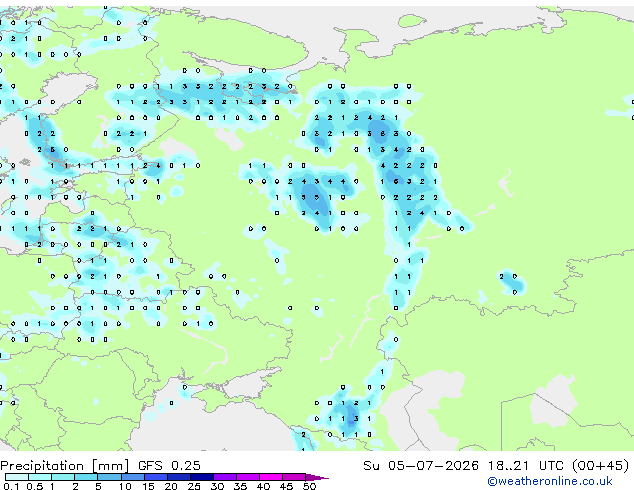This screenshot has width=634, height=490.
Task: Click the weatheronline.co.uk copyright link
Action: (x=550, y=481)
